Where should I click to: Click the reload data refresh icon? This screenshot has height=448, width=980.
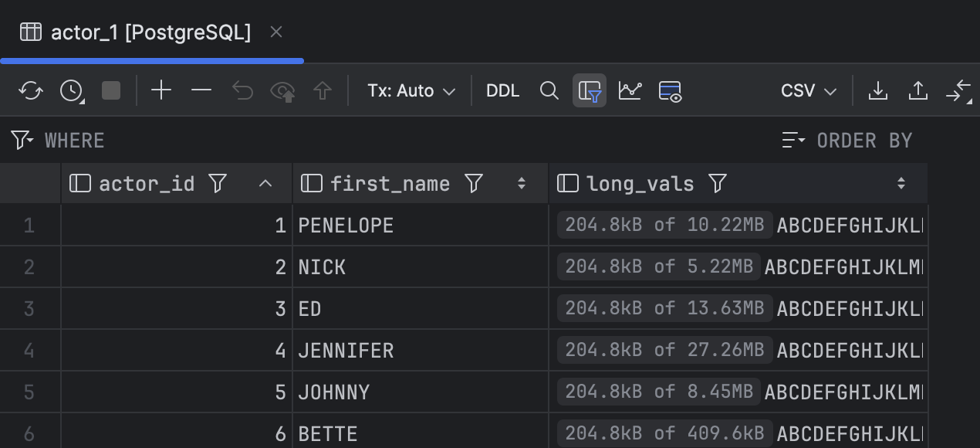31,91
